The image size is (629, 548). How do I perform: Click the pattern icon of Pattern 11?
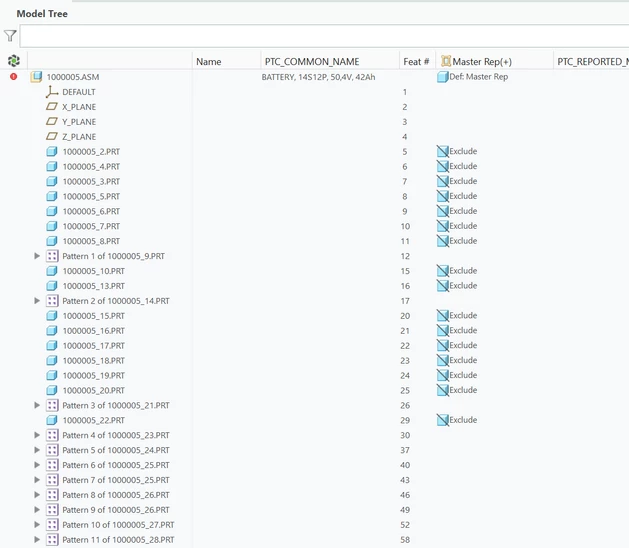click(52, 540)
